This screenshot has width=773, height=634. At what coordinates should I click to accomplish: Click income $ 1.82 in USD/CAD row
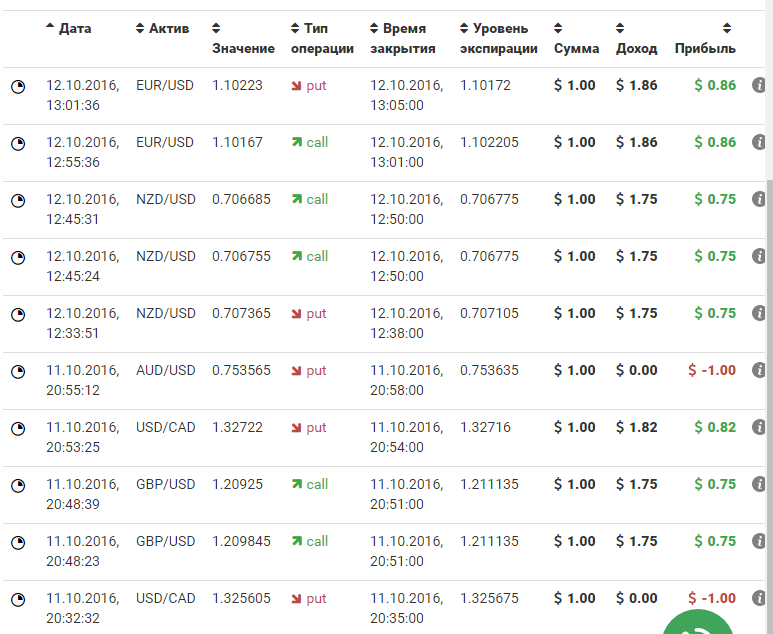[x=636, y=427]
